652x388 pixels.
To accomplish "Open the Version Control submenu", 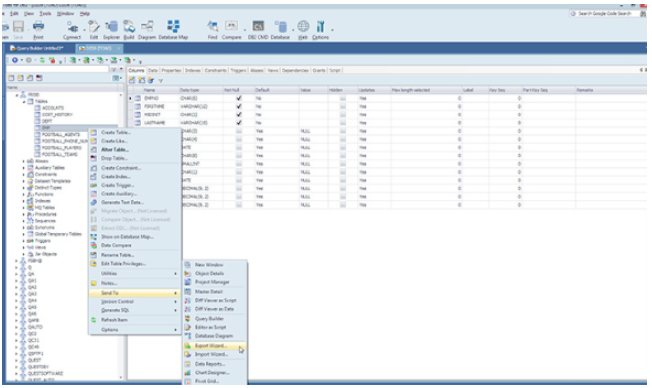I will coord(134,302).
